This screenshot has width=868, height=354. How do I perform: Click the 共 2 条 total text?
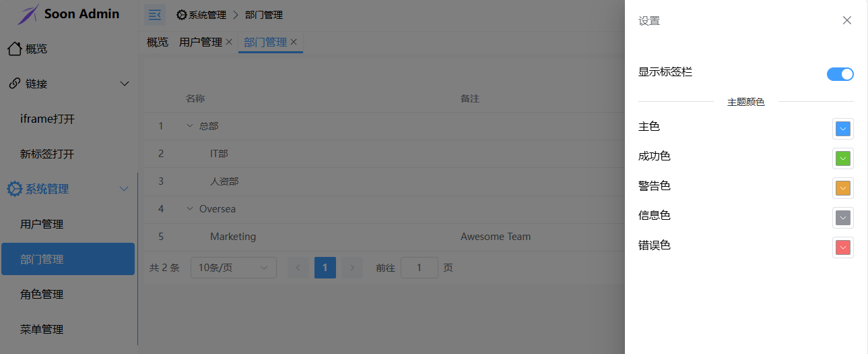coord(164,268)
